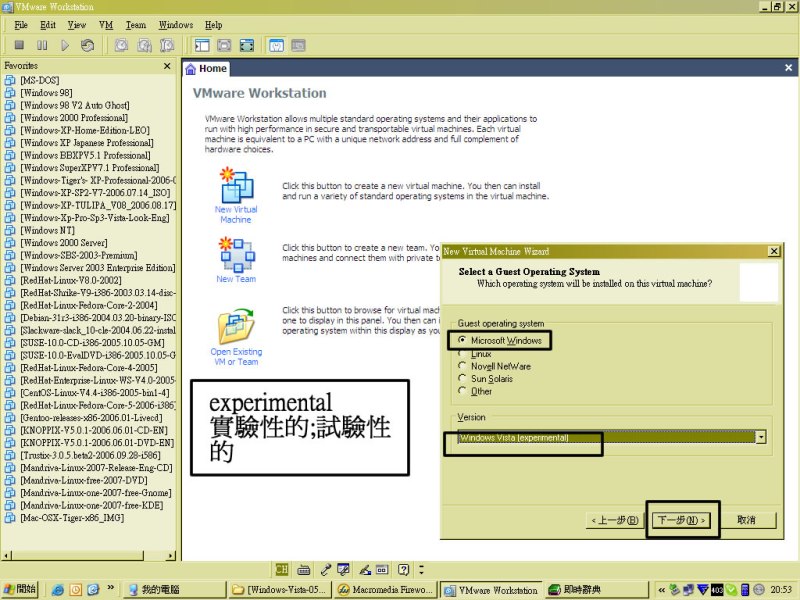
Task: Open the Windows menu
Action: click(176, 25)
